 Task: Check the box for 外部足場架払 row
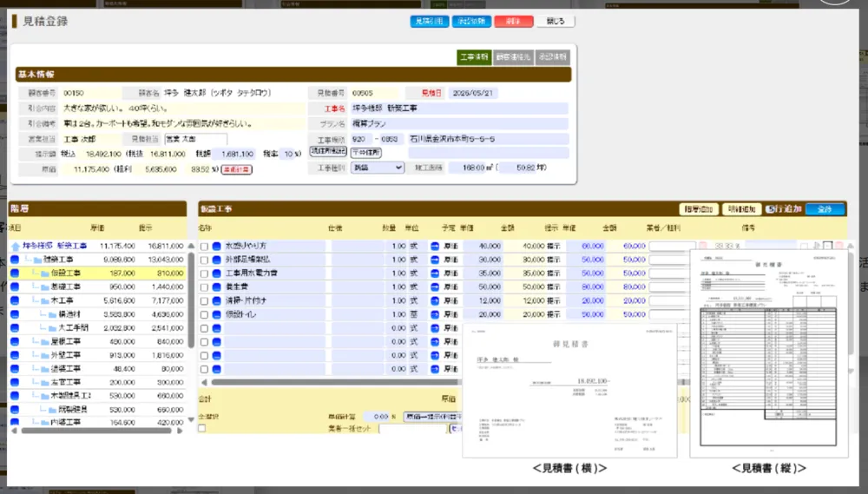pos(204,260)
